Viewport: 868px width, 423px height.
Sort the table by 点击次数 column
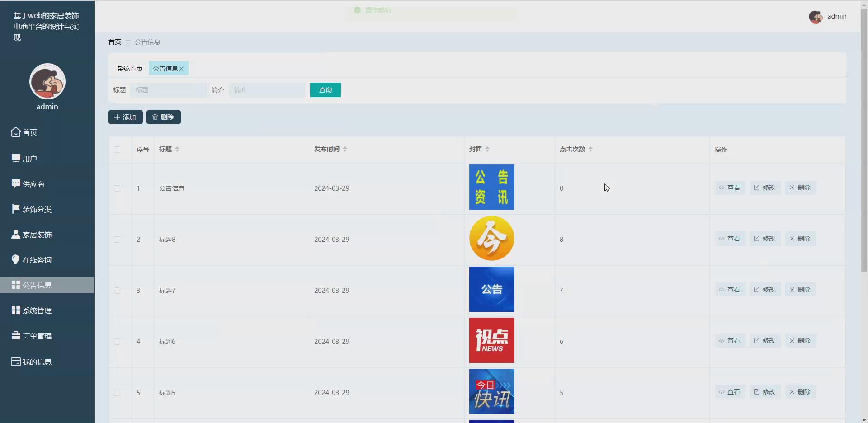pos(590,149)
